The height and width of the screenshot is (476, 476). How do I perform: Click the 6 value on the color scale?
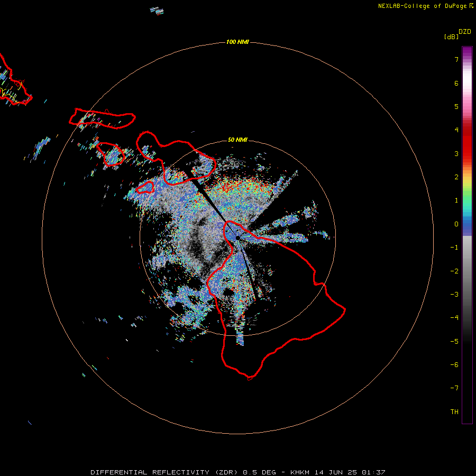tap(456, 83)
